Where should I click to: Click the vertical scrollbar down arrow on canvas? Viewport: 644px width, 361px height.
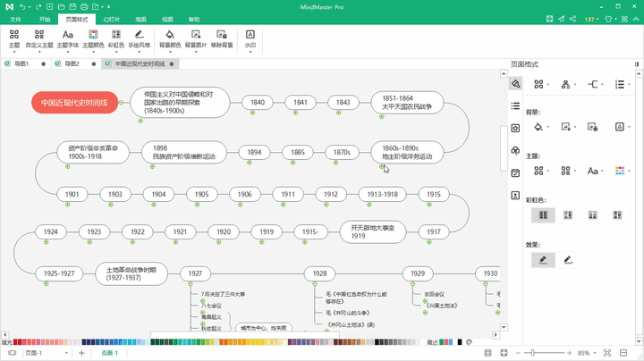[504, 327]
